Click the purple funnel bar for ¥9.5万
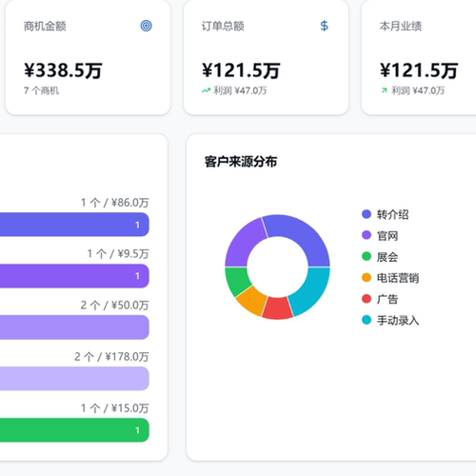Image resolution: width=476 pixels, height=476 pixels. point(74,276)
